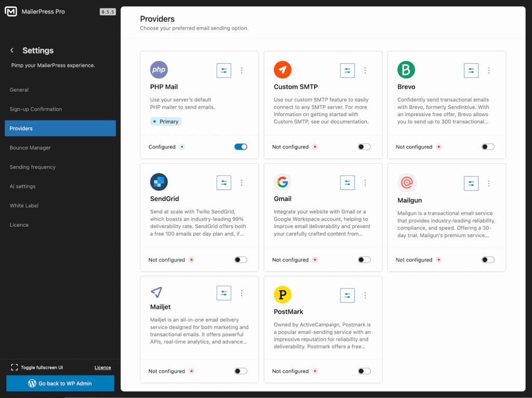The image size is (532, 398).
Task: Open White Label settings
Action: (60, 206)
